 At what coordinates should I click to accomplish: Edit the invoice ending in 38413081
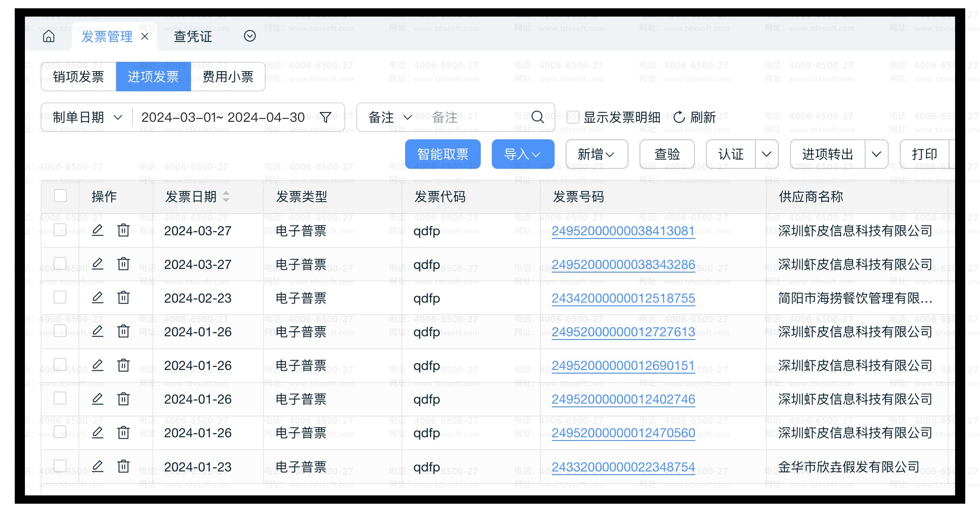point(97,230)
